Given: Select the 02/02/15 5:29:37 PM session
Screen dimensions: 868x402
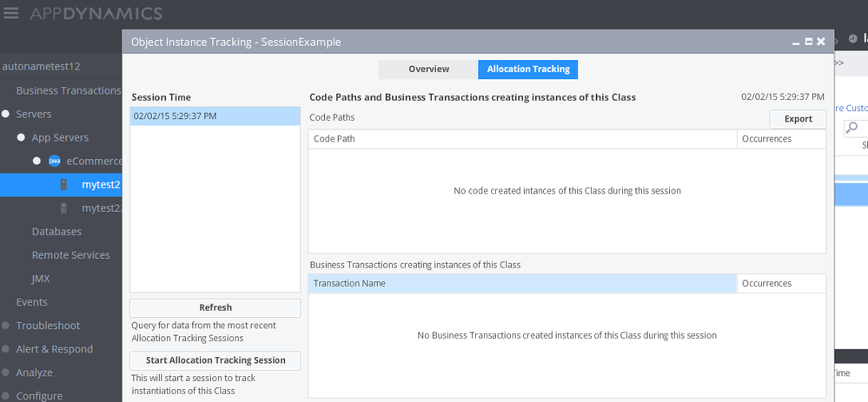Looking at the screenshot, I should [x=215, y=115].
